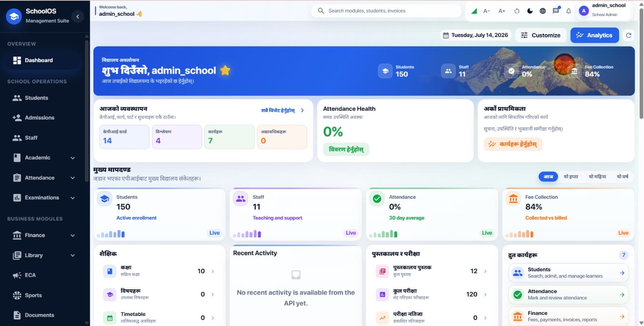Click the refresh dashboard icon button
Viewport: 644px width, 326px height.
click(x=628, y=35)
